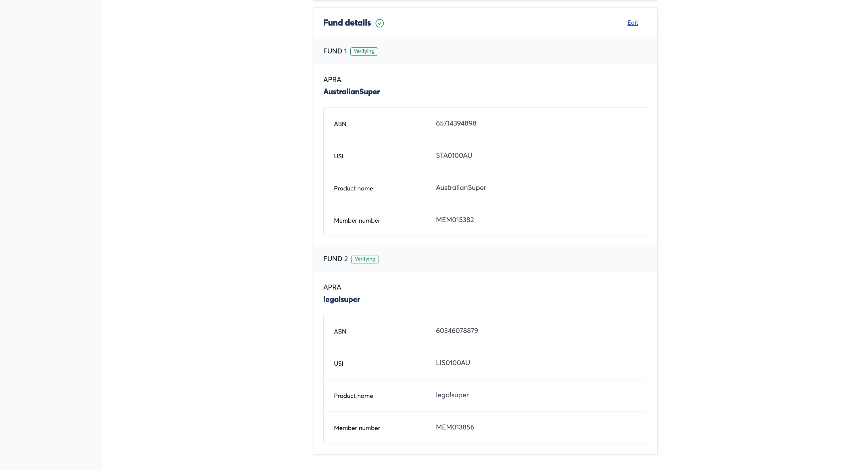Image resolution: width=868 pixels, height=470 pixels.
Task: Click the APRA label above legalsuper
Action: coord(332,287)
